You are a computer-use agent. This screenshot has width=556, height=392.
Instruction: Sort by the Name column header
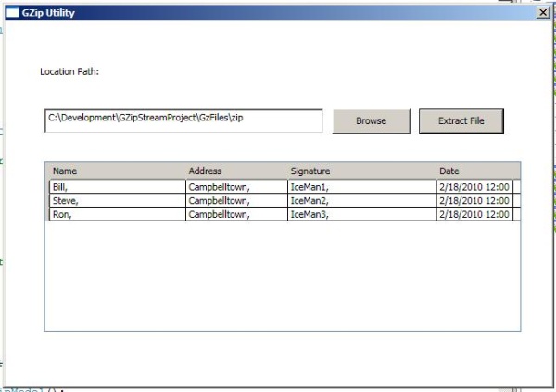tap(118, 171)
